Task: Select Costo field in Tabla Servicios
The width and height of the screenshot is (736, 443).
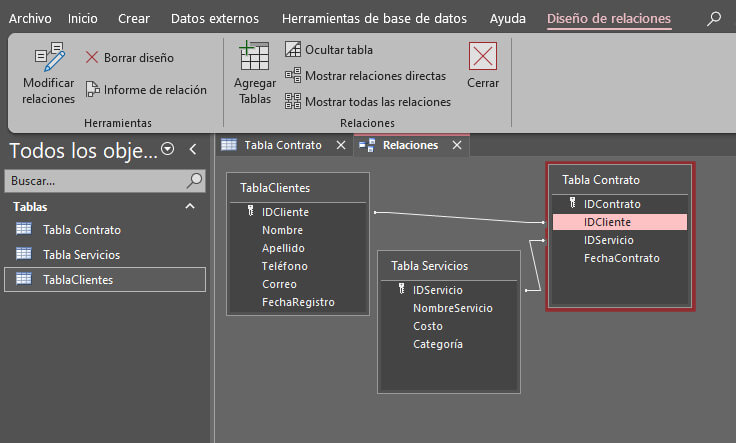Action: pos(428,326)
